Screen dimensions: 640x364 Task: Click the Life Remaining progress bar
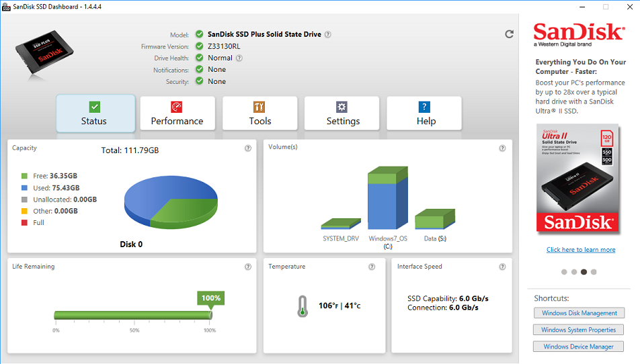(x=133, y=315)
